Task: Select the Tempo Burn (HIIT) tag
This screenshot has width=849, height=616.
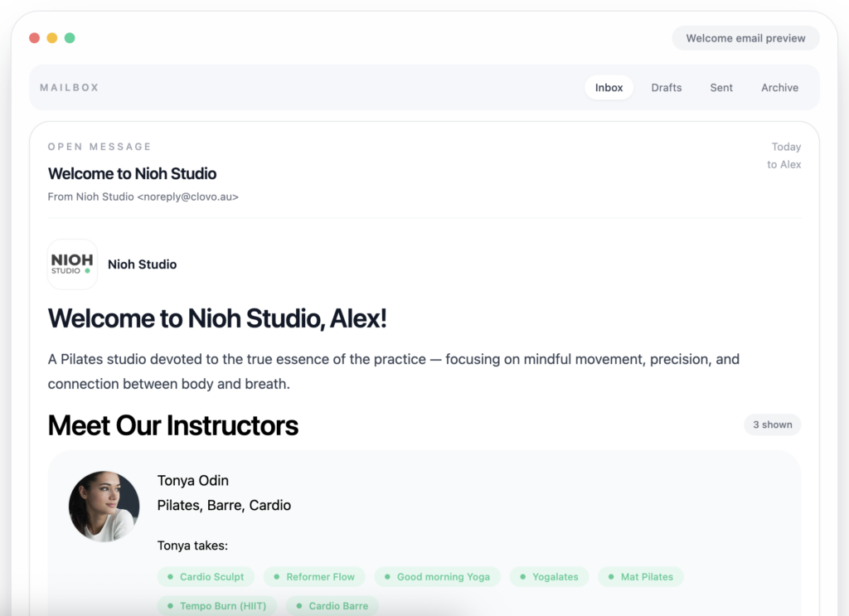Action: click(x=216, y=606)
